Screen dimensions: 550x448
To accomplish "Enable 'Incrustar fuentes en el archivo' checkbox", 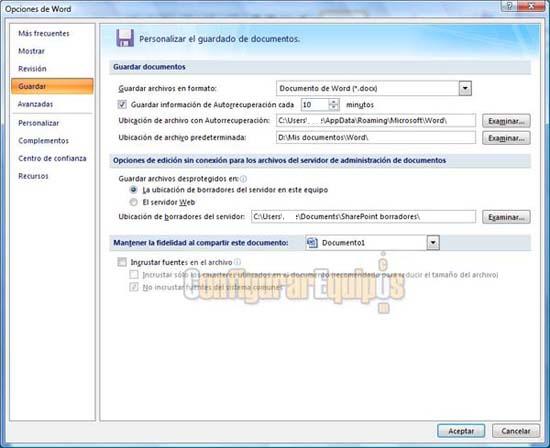I will pos(122,262).
